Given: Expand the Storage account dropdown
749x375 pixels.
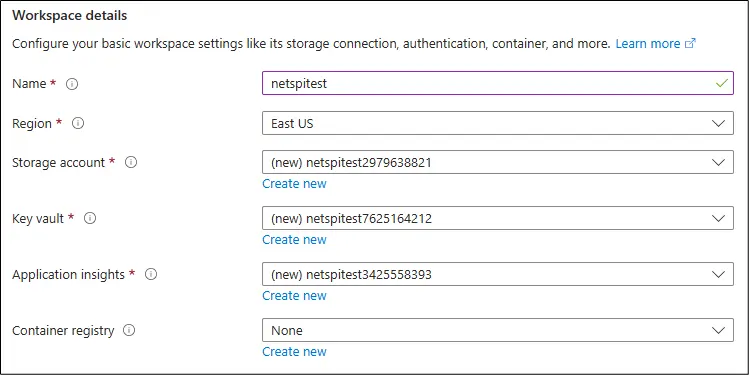Looking at the screenshot, I should (498, 162).
